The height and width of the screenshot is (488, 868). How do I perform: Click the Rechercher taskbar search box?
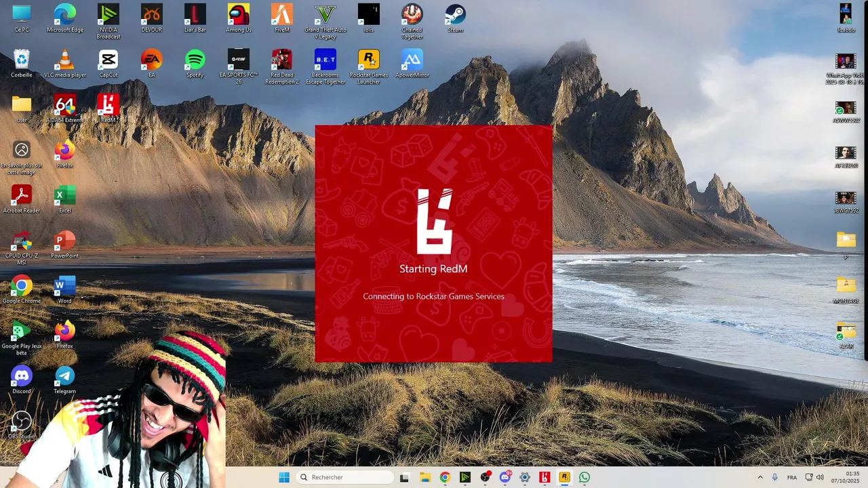344,477
